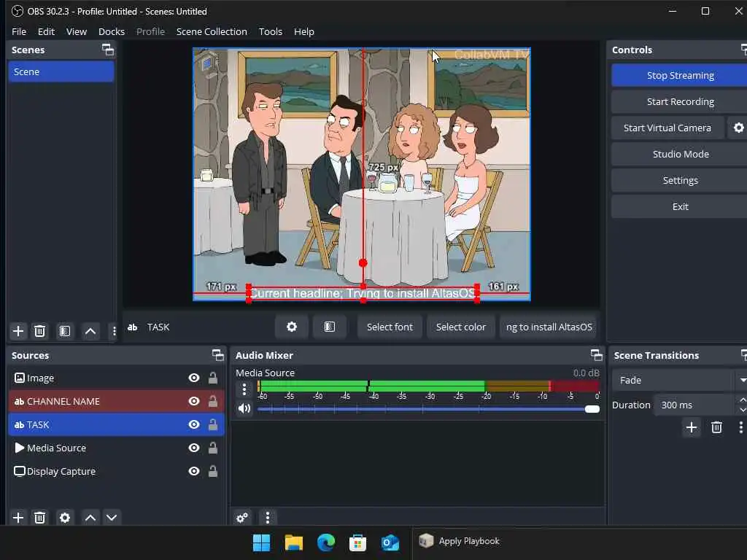Click the Media Source audio level meter
Image resolution: width=747 pixels, height=560 pixels.
pyautogui.click(x=428, y=386)
